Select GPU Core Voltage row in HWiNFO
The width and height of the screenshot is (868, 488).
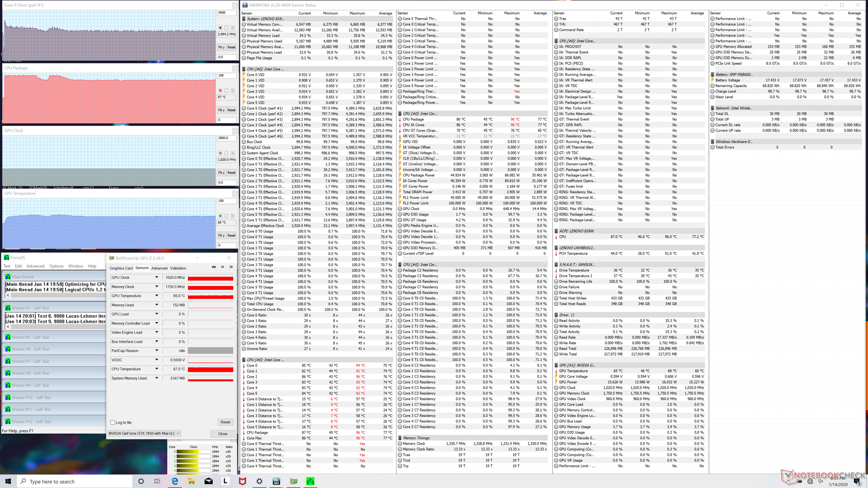[x=629, y=376]
